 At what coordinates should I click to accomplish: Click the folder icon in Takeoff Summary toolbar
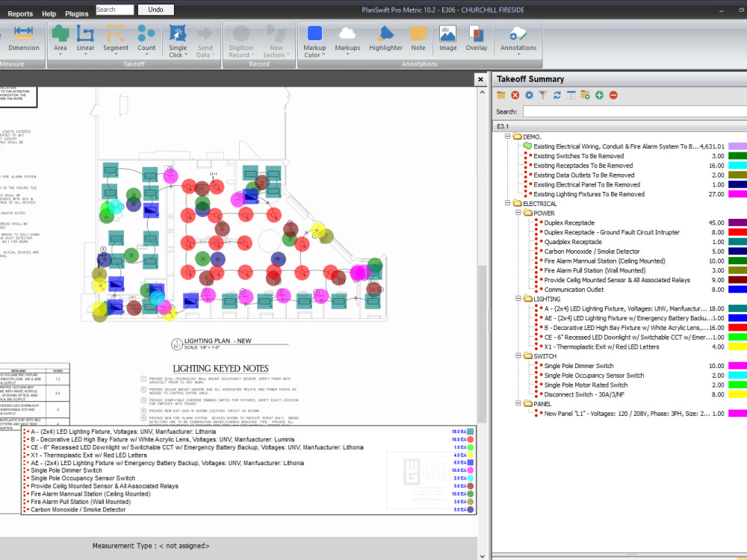pos(501,96)
